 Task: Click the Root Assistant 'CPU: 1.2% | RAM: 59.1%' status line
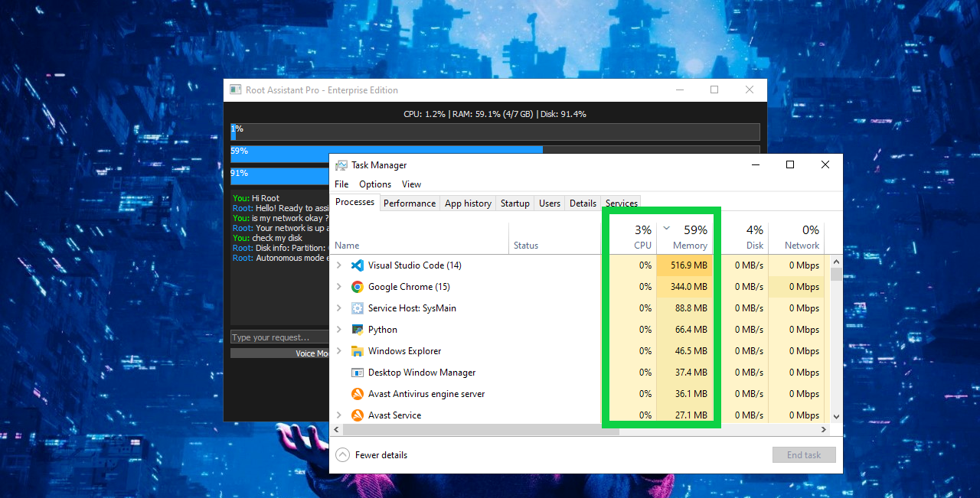[495, 114]
